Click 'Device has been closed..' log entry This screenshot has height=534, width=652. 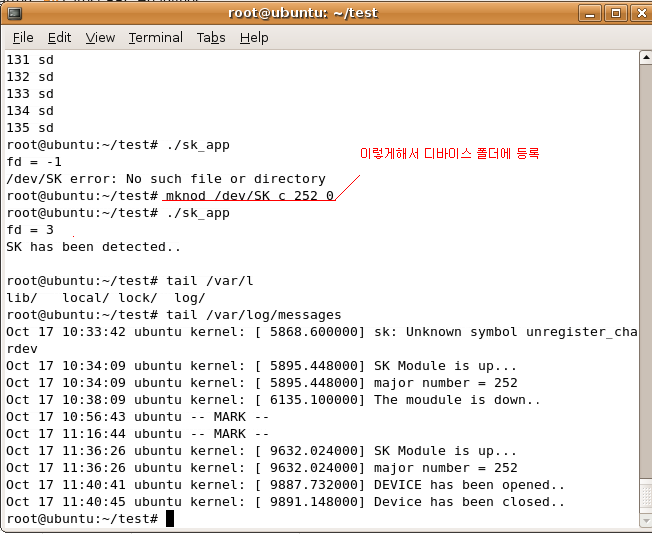[x=469, y=502]
